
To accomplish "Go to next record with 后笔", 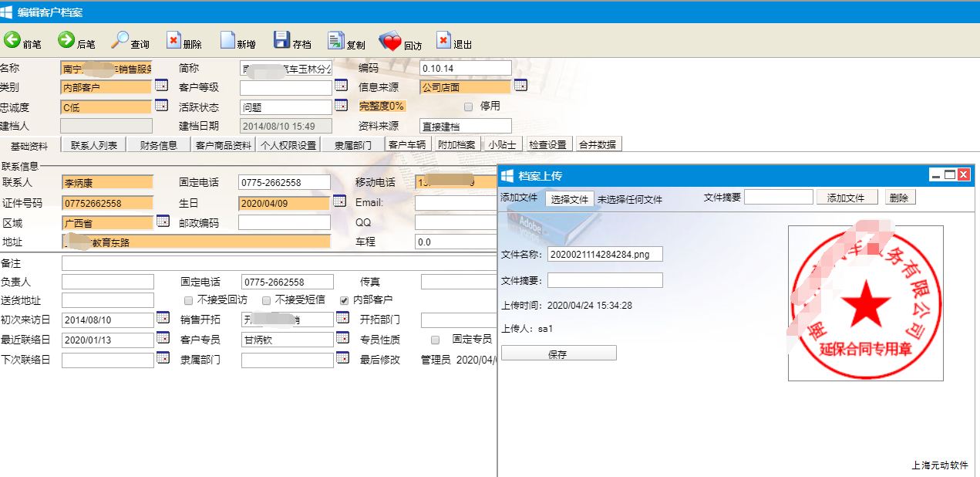I will 66,41.
